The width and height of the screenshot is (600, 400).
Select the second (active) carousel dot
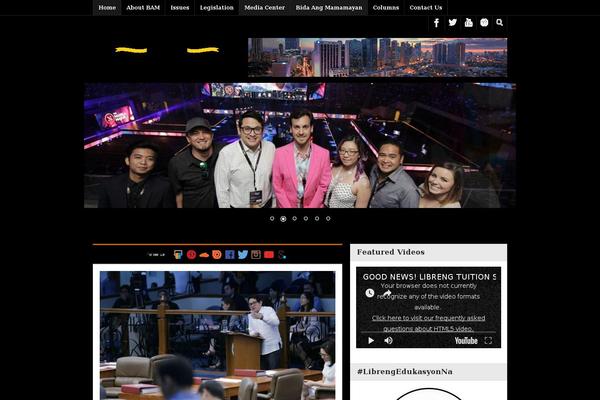[283, 219]
